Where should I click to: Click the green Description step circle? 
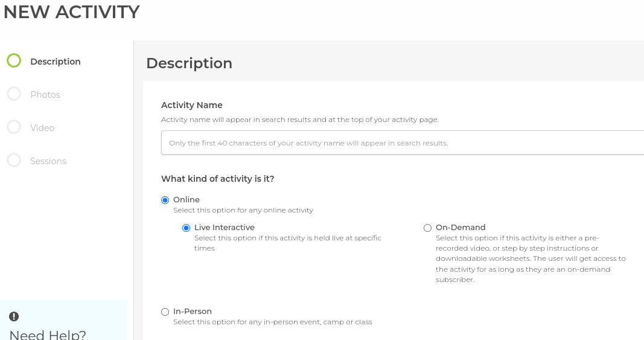[14, 60]
